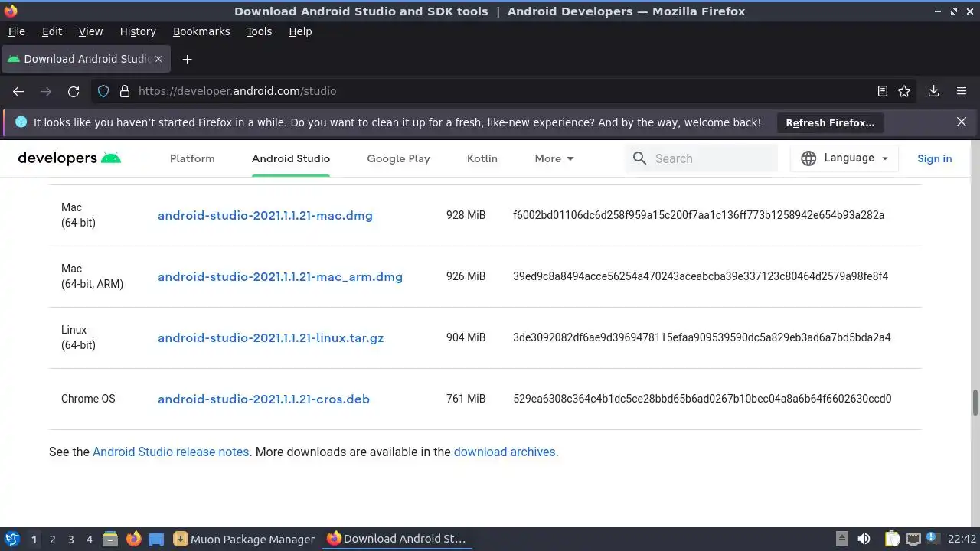
Task: Open Firefox downloads panel
Action: tap(934, 91)
